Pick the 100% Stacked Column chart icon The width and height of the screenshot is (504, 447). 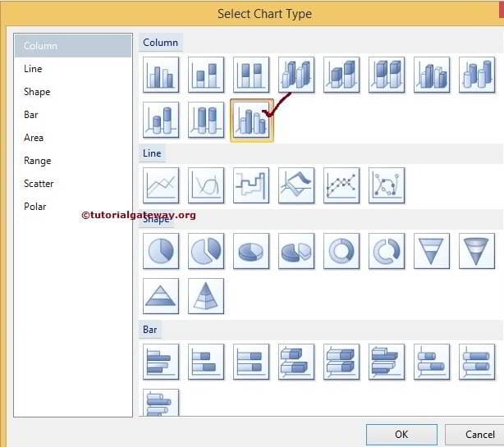coord(251,75)
